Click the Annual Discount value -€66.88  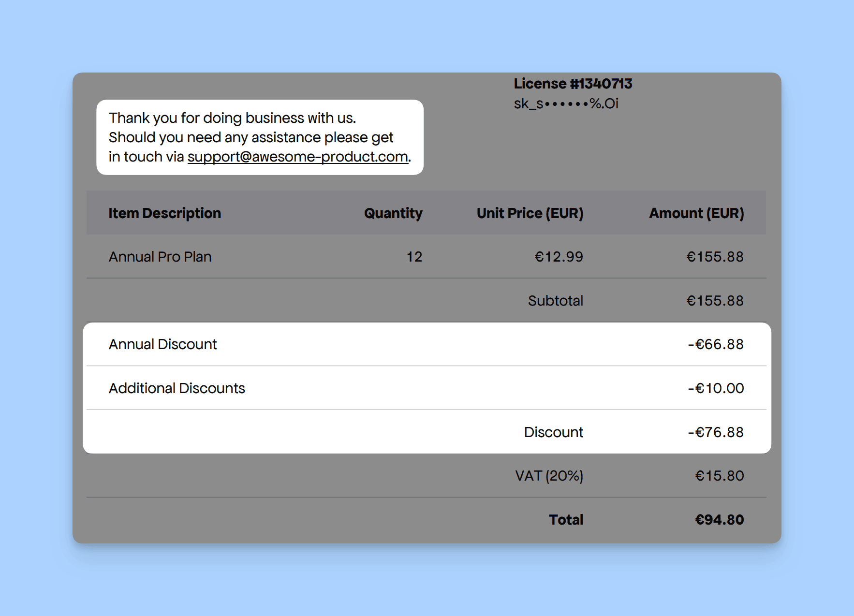pyautogui.click(x=716, y=344)
